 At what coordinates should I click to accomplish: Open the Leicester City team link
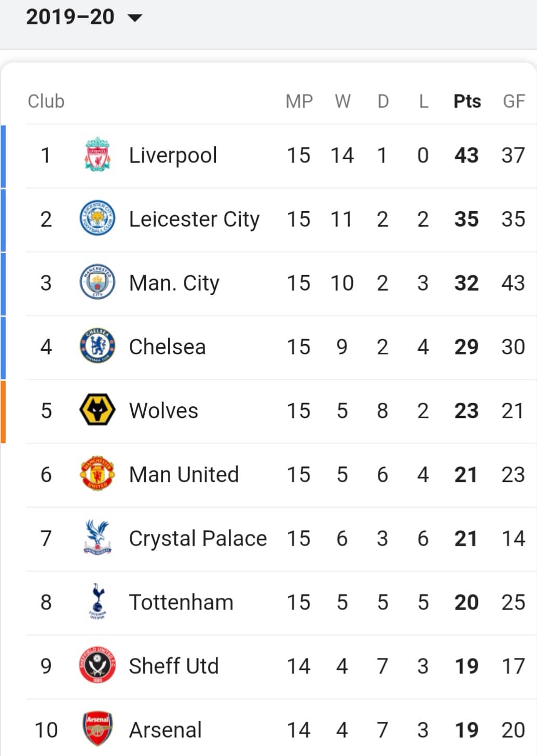point(194,219)
